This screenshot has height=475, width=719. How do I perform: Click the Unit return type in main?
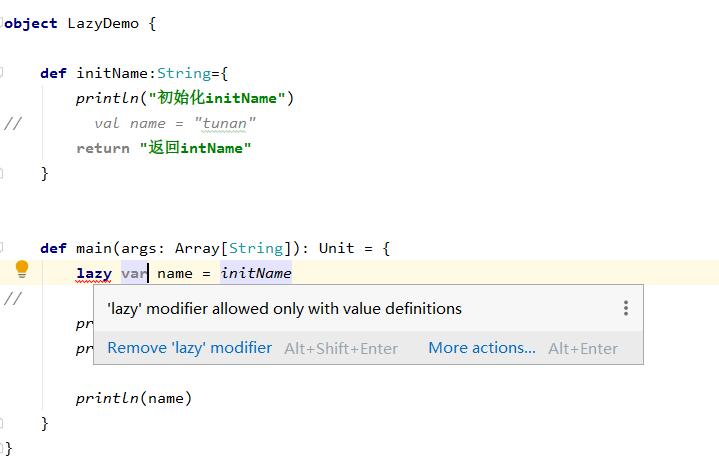click(335, 248)
